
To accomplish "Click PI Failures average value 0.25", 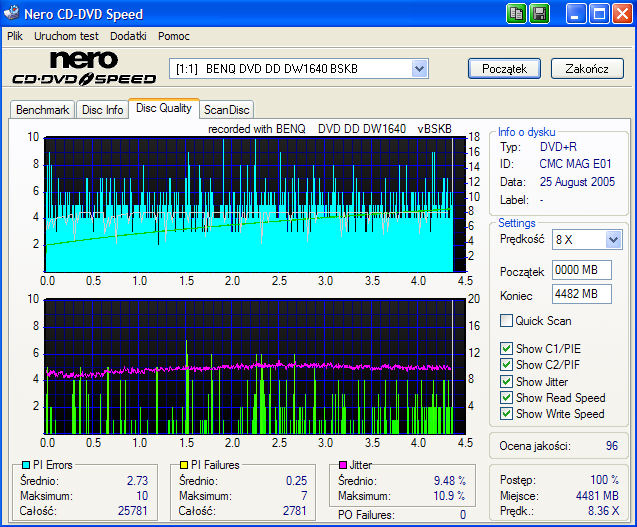I will point(296,481).
